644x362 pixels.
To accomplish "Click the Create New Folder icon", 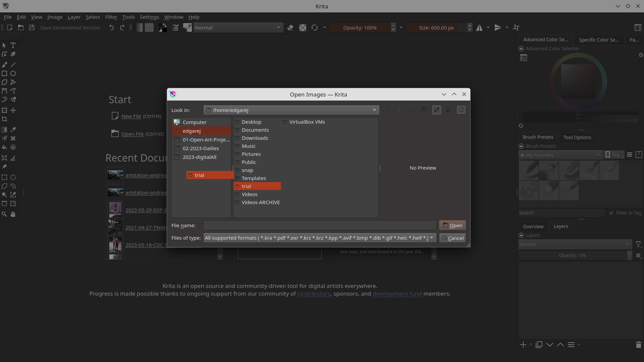I will tap(424, 110).
